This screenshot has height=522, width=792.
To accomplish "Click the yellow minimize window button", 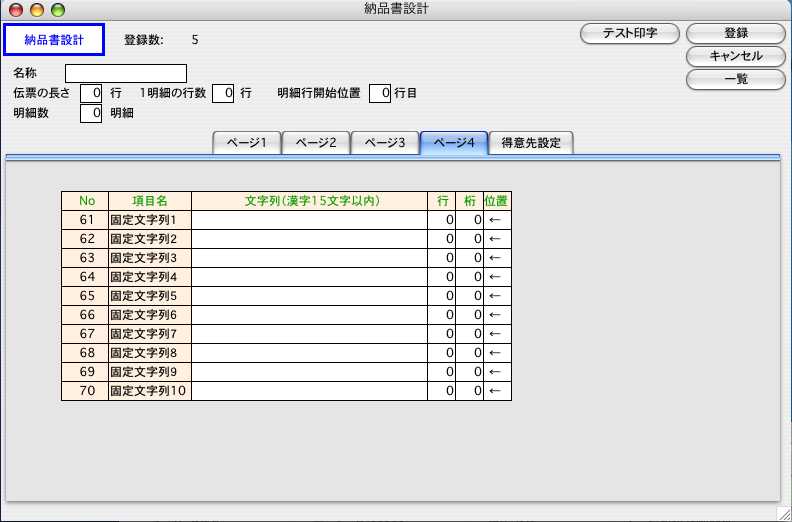I will point(37,10).
